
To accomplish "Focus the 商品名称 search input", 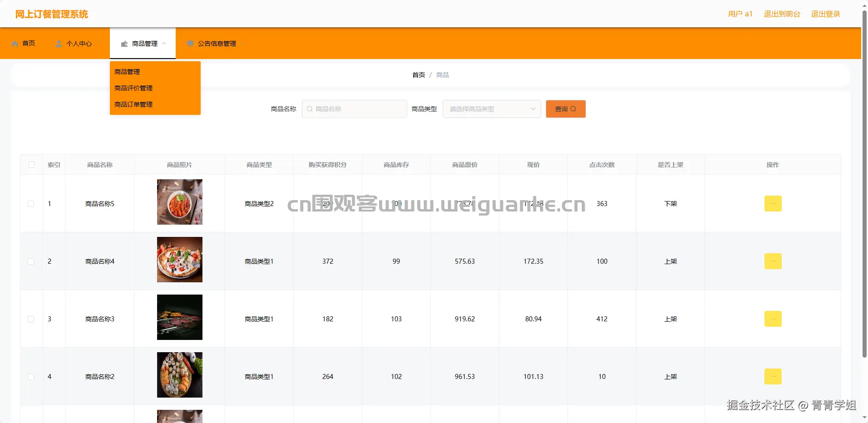I will tap(355, 109).
